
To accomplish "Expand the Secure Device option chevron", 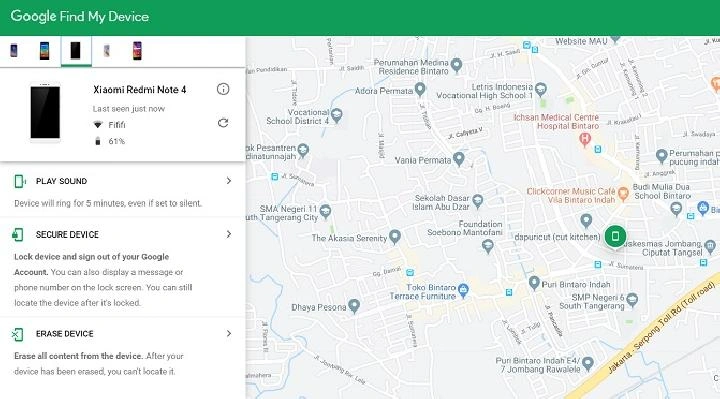I will point(229,234).
